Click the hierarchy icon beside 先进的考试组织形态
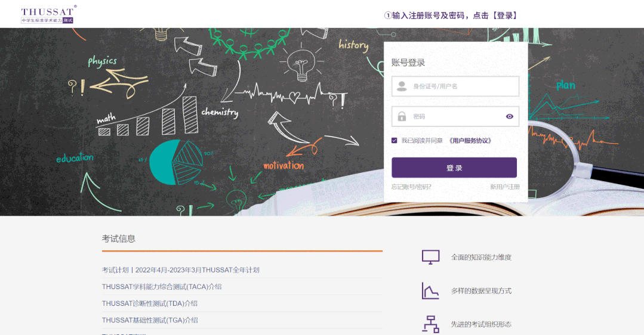This screenshot has width=644, height=335. [x=430, y=324]
